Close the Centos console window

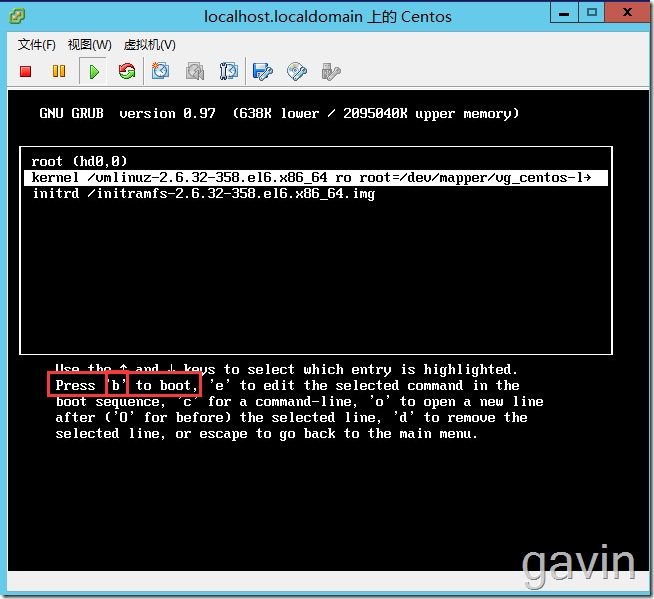[627, 13]
